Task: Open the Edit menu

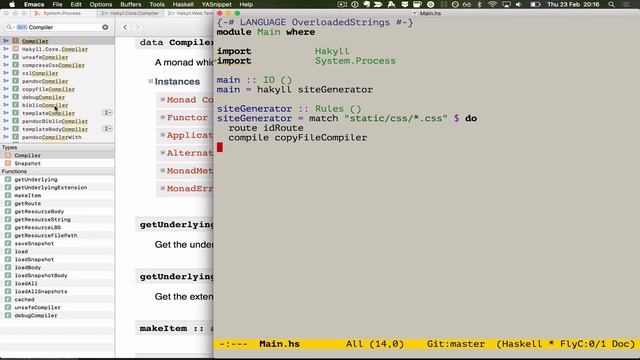Action: [x=76, y=4]
